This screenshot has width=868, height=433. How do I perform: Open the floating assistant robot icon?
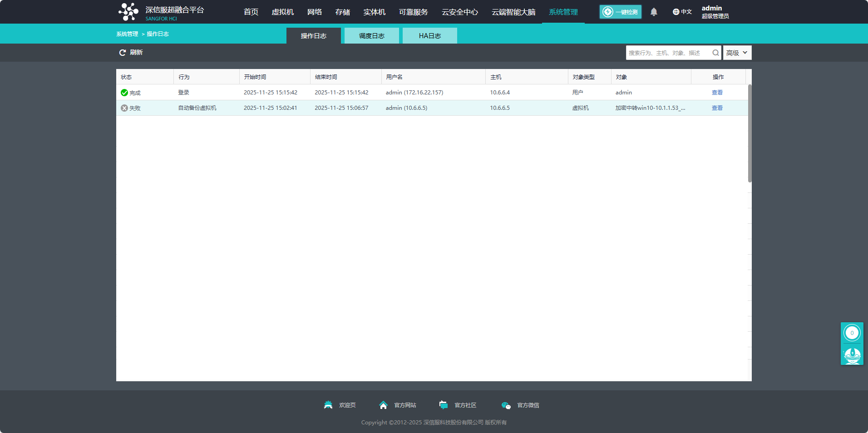pyautogui.click(x=852, y=355)
